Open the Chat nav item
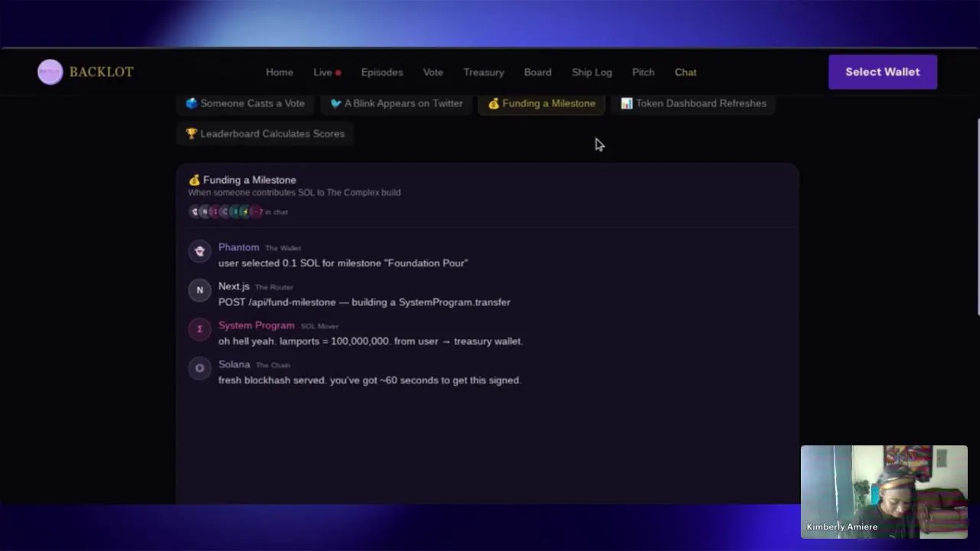The image size is (980, 551). click(x=685, y=72)
